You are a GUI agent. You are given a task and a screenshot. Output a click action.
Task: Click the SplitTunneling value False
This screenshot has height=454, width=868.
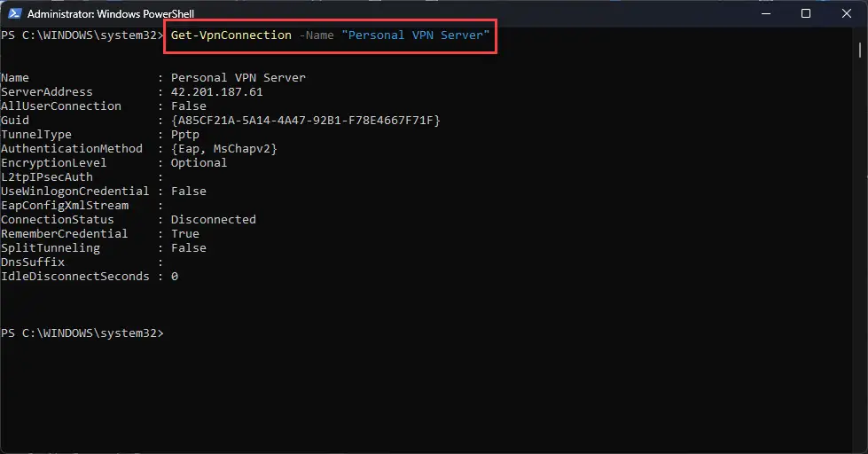pyautogui.click(x=188, y=248)
